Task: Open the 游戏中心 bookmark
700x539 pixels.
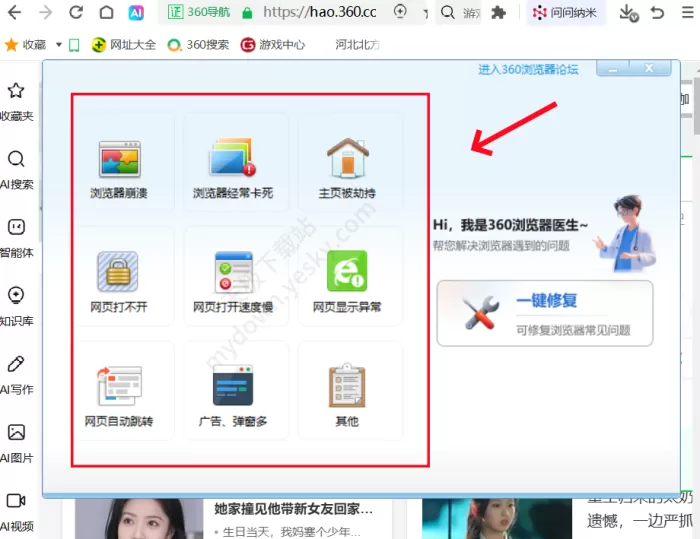Action: (273, 45)
